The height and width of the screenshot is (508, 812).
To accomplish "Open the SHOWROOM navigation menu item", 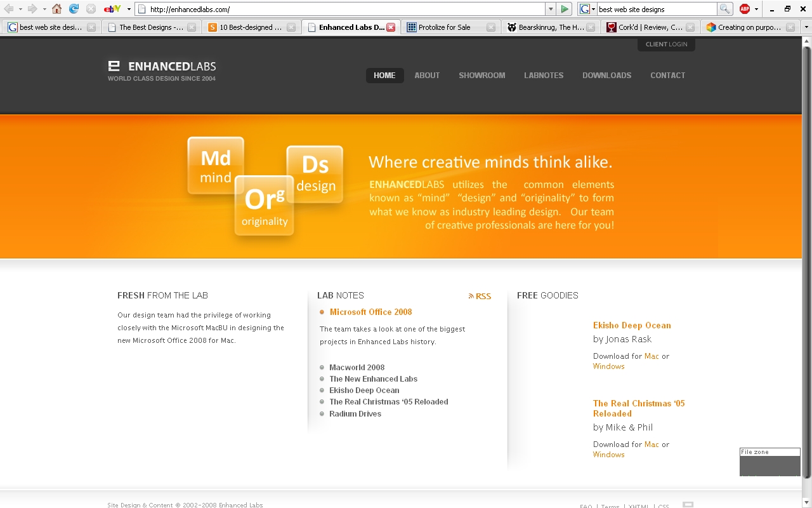I will pos(481,76).
